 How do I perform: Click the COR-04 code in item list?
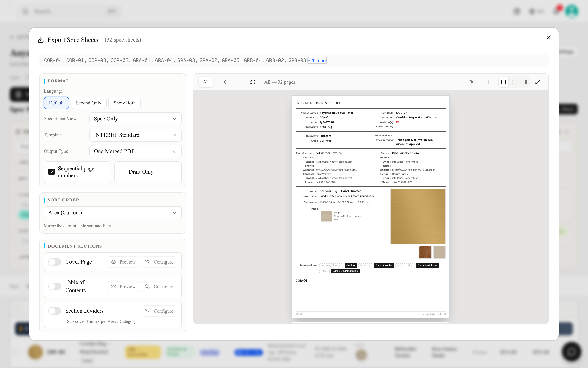click(53, 60)
